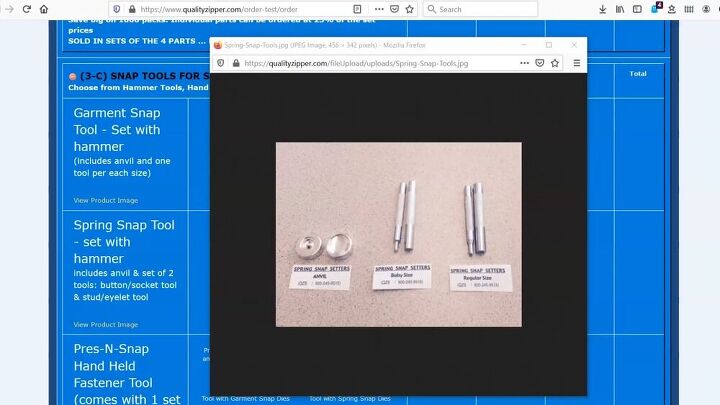The height and width of the screenshot is (405, 720).
Task: Go to home page in main Firefox window
Action: pyautogui.click(x=44, y=9)
